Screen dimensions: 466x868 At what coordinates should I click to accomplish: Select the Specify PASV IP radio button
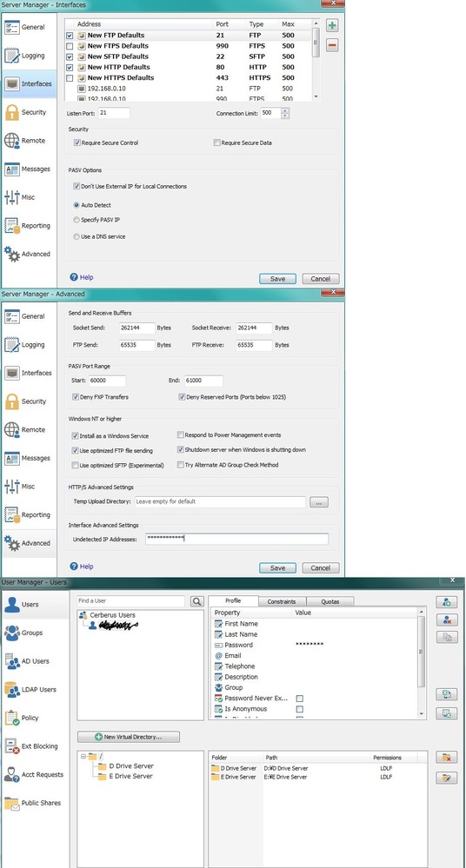[x=77, y=220]
